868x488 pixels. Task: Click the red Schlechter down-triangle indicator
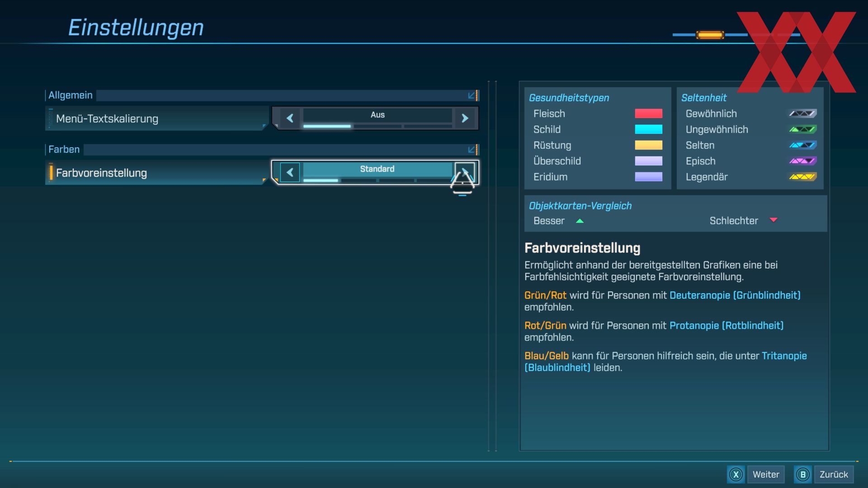(773, 220)
